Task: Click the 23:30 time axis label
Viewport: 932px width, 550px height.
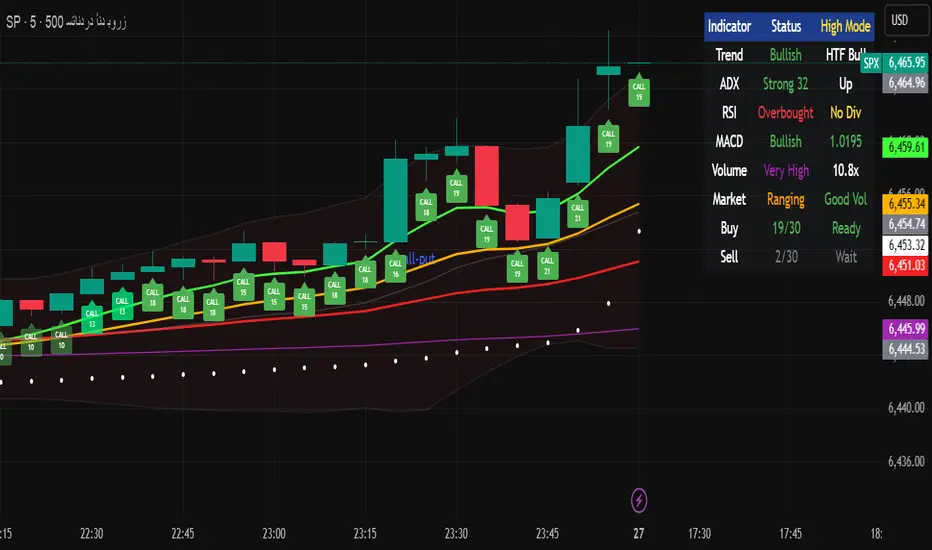Action: tap(456, 533)
